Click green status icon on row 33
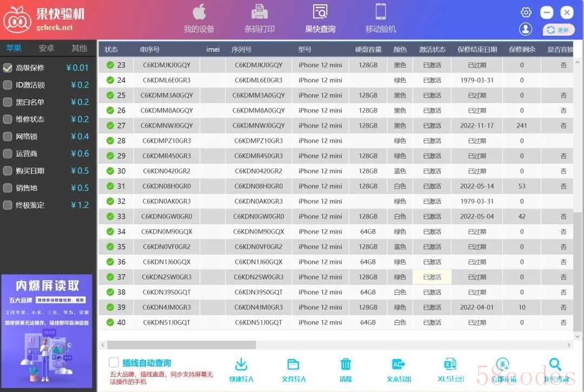The height and width of the screenshot is (392, 584). (110, 216)
